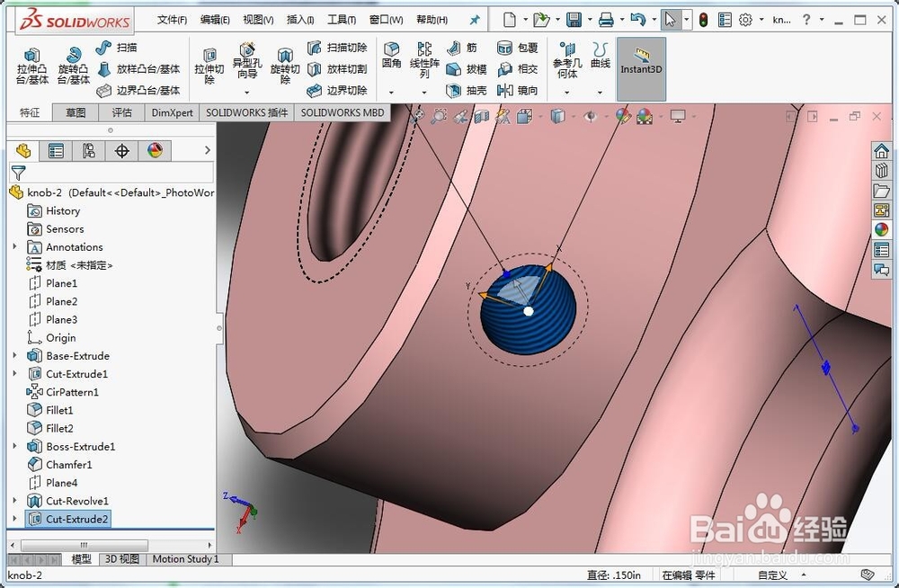Toggle the display pane flyout arrow
899x588 pixels.
208,150
